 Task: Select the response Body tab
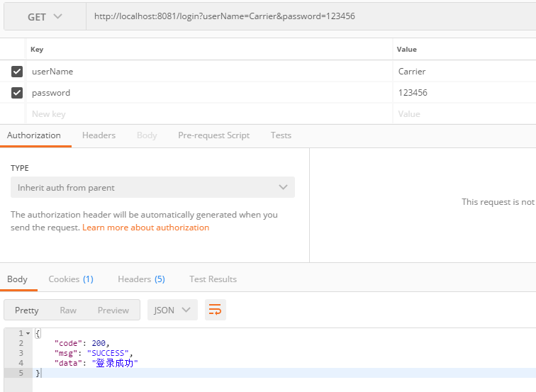17,279
